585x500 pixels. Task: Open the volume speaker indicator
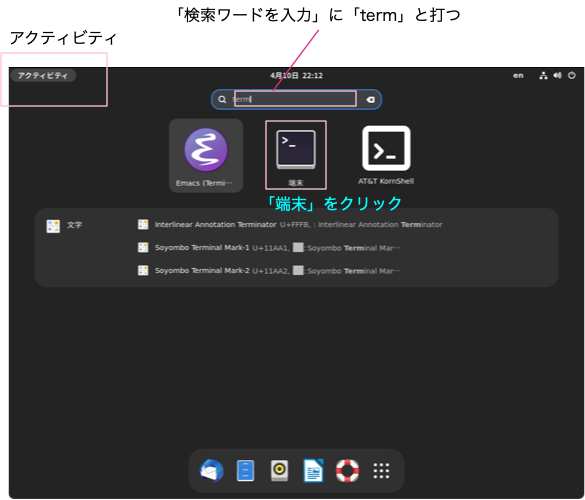[557, 76]
